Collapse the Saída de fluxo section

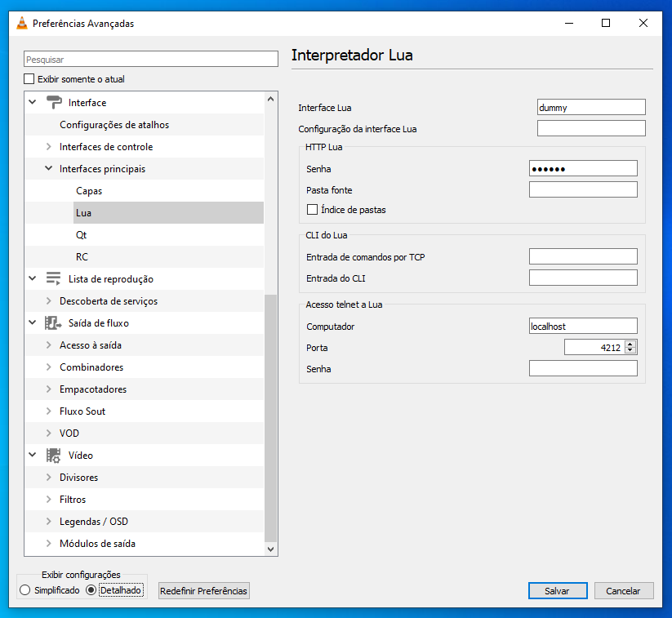(33, 323)
